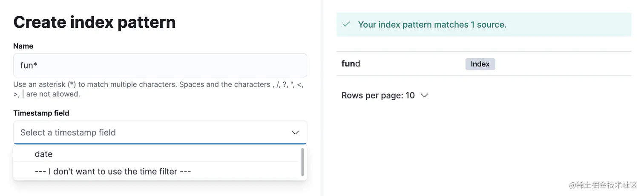Select the "date" timestamp option

[43, 154]
